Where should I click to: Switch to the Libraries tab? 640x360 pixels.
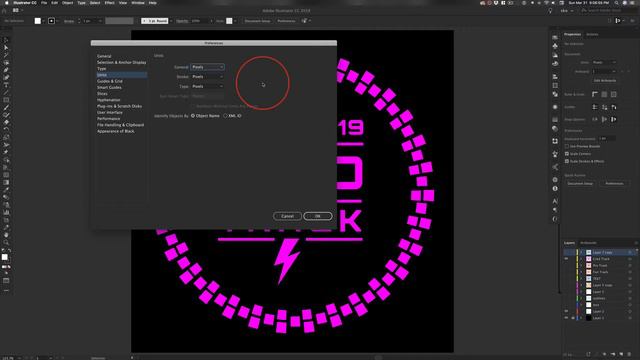(x=592, y=34)
